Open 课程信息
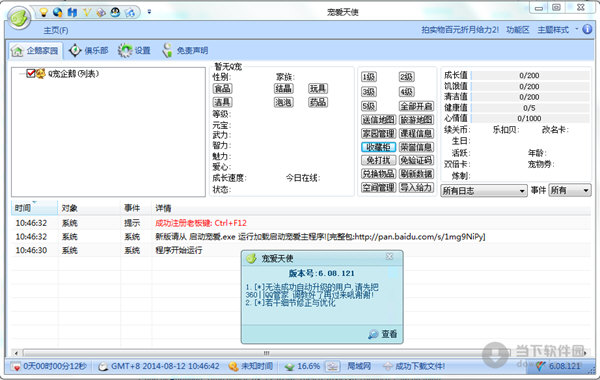 [416, 134]
